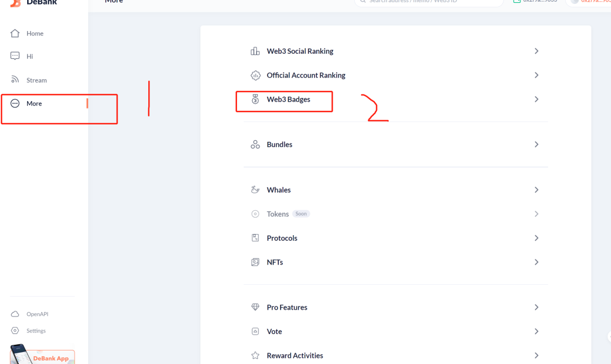The height and width of the screenshot is (364, 611).
Task: Click the chevron beside Reward Activities
Action: (536, 356)
